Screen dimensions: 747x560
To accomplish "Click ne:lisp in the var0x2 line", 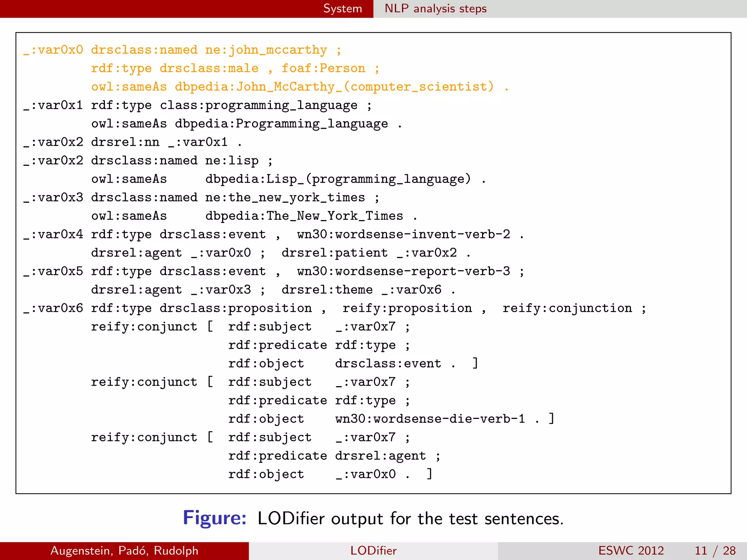I will [232, 161].
